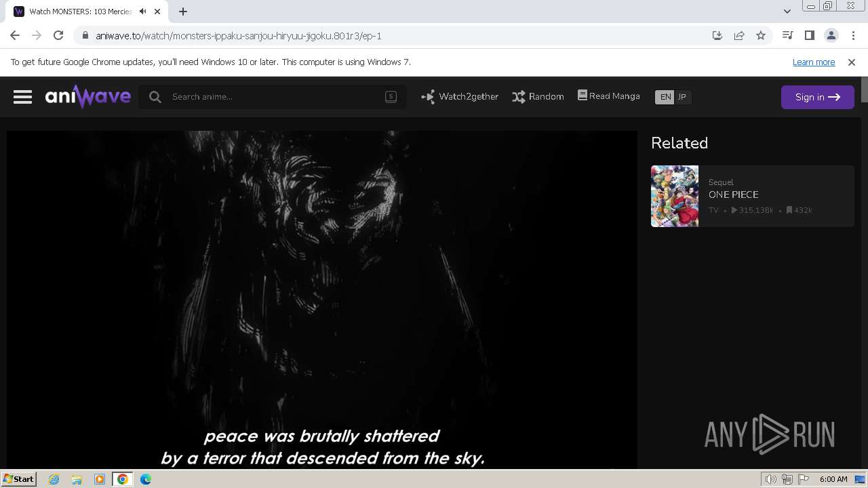
Task: Open the system volume tray icon
Action: 770,479
